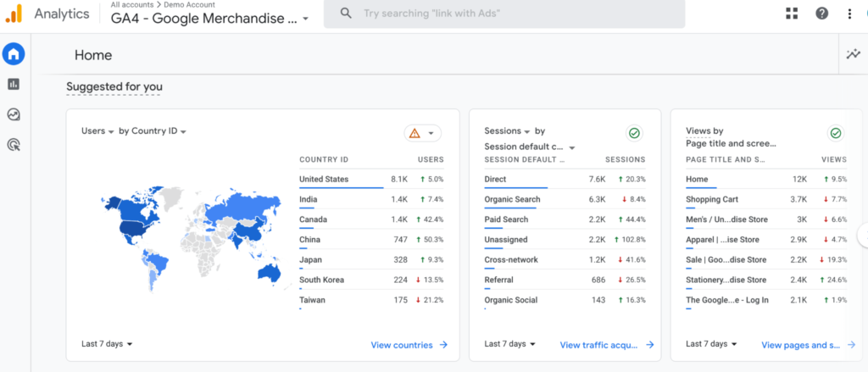Open the Insights sparkline icon
Image resolution: width=868 pixels, height=372 pixels.
point(853,54)
